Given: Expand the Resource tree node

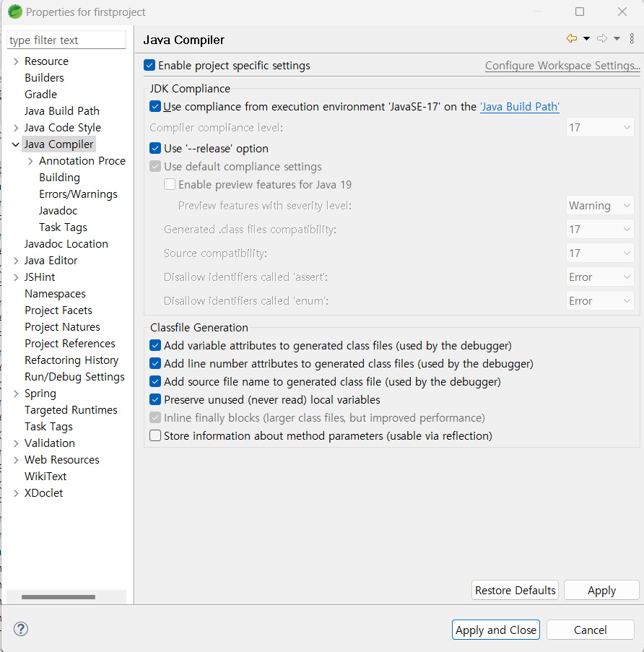Looking at the screenshot, I should tap(16, 61).
